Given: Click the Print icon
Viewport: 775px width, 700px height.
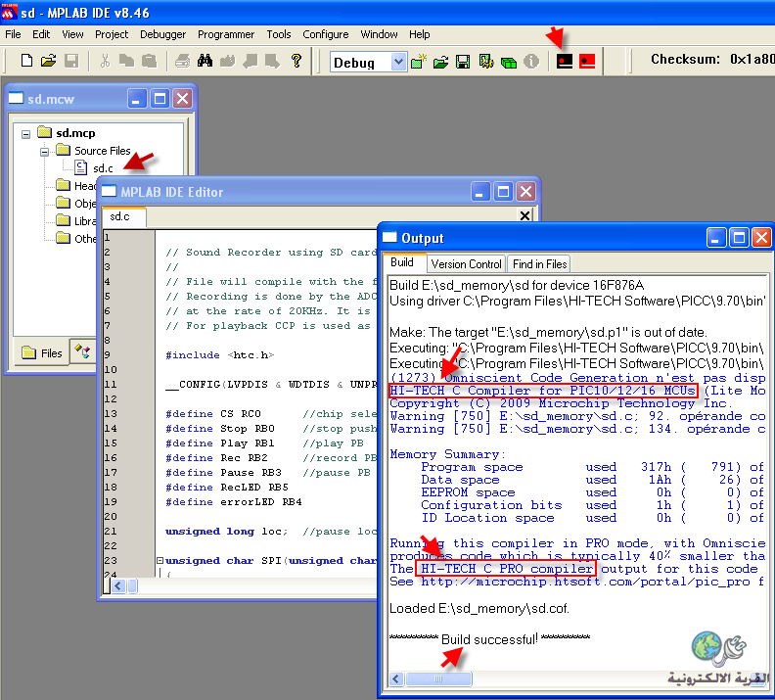Looking at the screenshot, I should [182, 61].
